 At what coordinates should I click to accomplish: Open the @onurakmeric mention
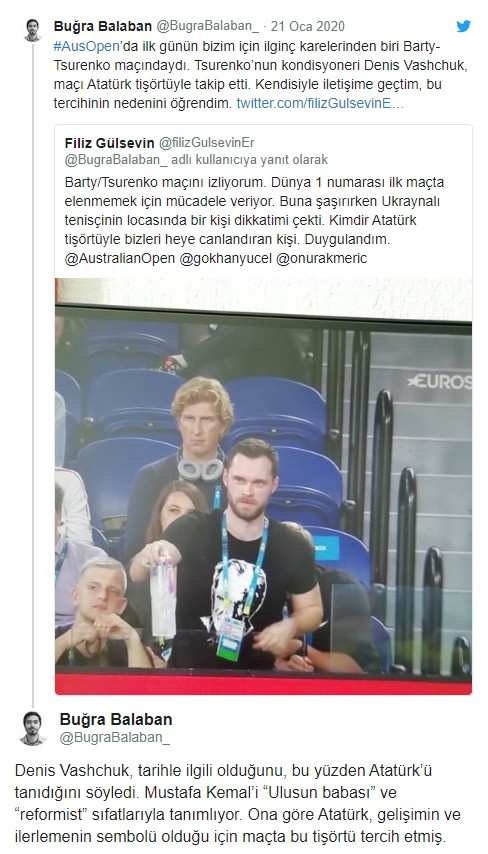[321, 258]
